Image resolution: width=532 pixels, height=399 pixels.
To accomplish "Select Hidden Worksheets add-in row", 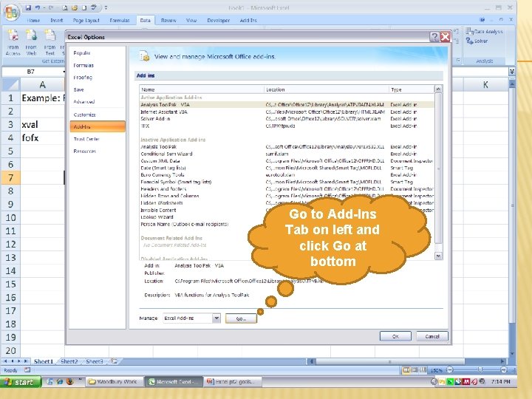I will click(x=287, y=203).
